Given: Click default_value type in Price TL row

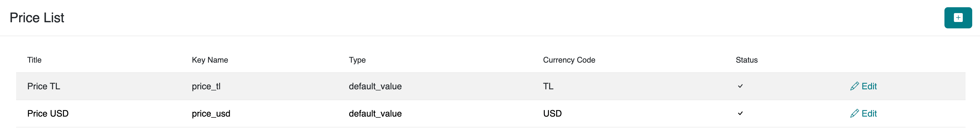Looking at the screenshot, I should (x=375, y=86).
